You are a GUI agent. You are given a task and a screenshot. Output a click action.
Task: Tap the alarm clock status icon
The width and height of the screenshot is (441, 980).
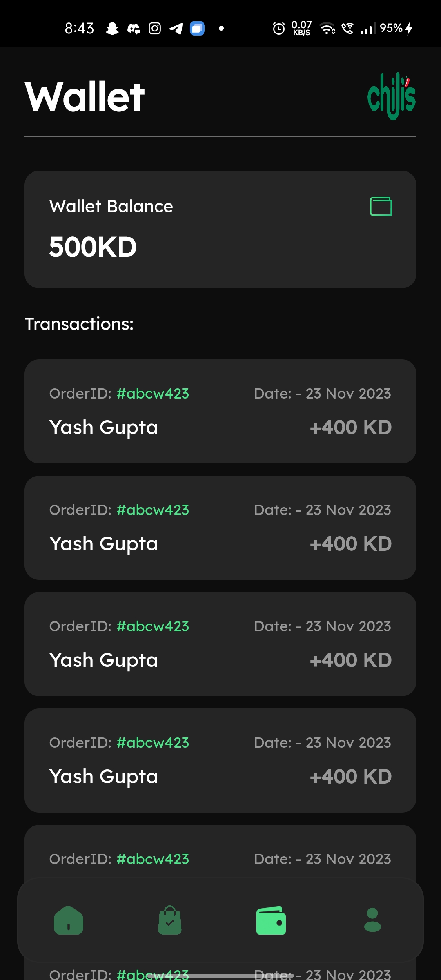[279, 28]
